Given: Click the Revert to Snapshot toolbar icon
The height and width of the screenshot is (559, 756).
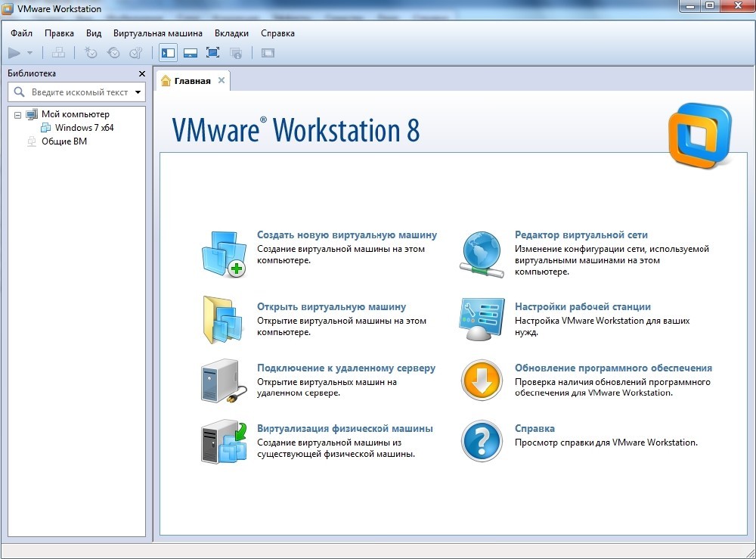Looking at the screenshot, I should [113, 53].
